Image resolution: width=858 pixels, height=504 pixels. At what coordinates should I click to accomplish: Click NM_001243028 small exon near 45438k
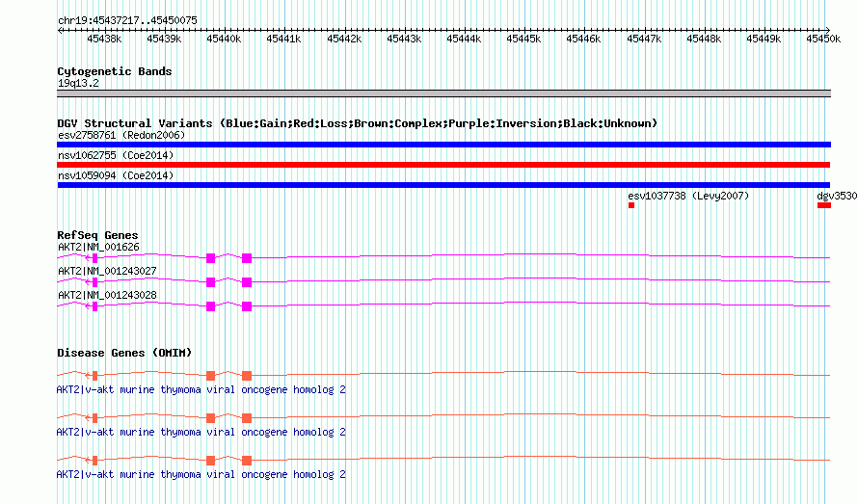point(95,306)
